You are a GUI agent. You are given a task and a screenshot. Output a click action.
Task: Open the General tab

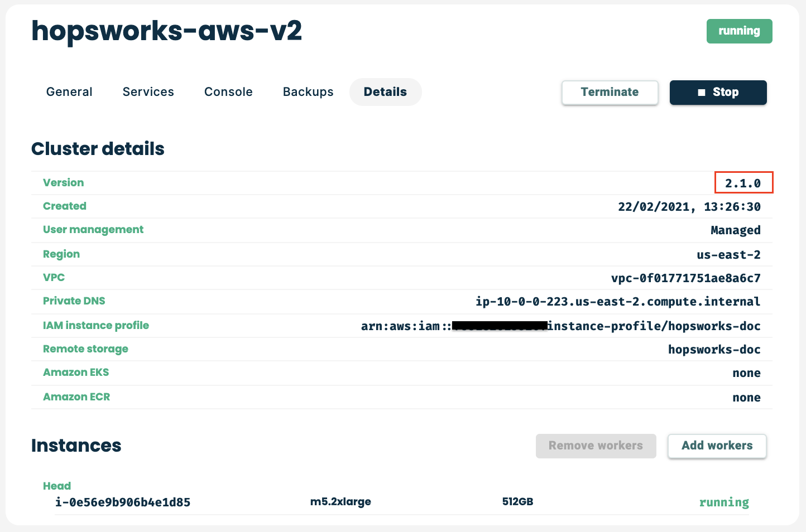[x=69, y=92]
